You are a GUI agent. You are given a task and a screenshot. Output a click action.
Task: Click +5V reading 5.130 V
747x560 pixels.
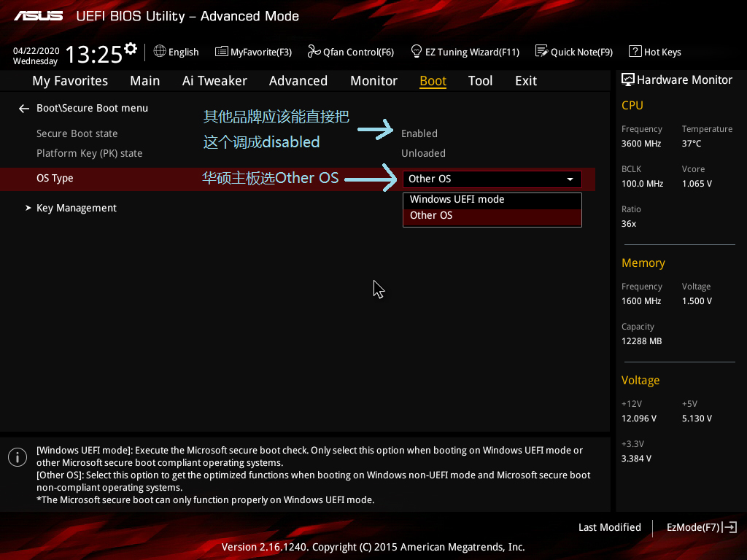[x=697, y=418]
